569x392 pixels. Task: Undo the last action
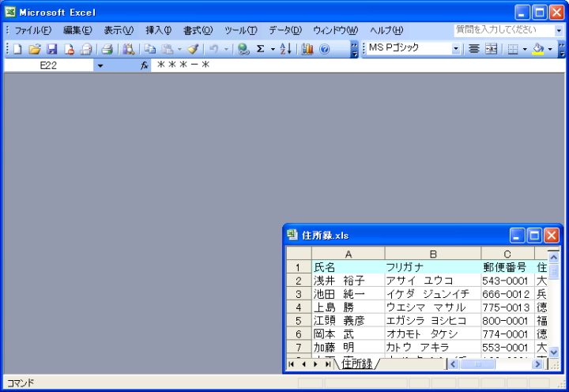[214, 49]
